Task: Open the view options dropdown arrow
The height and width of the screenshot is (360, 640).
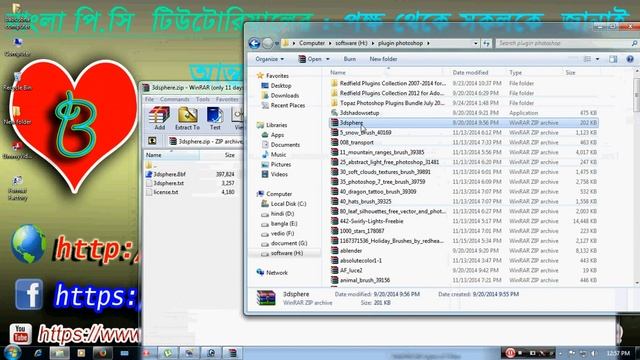Action: 597,59
